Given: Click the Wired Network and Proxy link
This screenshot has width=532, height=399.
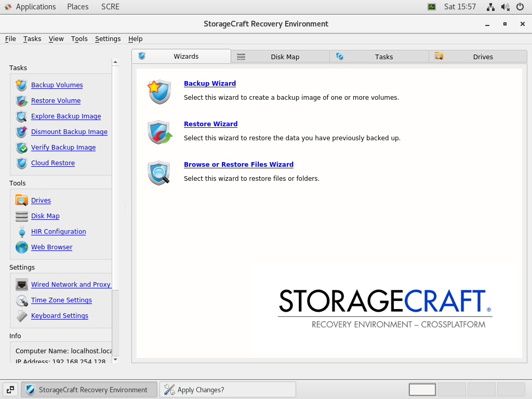Looking at the screenshot, I should click(x=71, y=284).
